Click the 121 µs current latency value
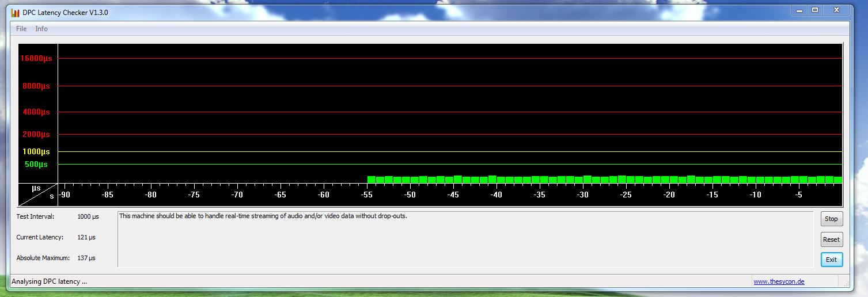This screenshot has width=868, height=297. pos(86,237)
